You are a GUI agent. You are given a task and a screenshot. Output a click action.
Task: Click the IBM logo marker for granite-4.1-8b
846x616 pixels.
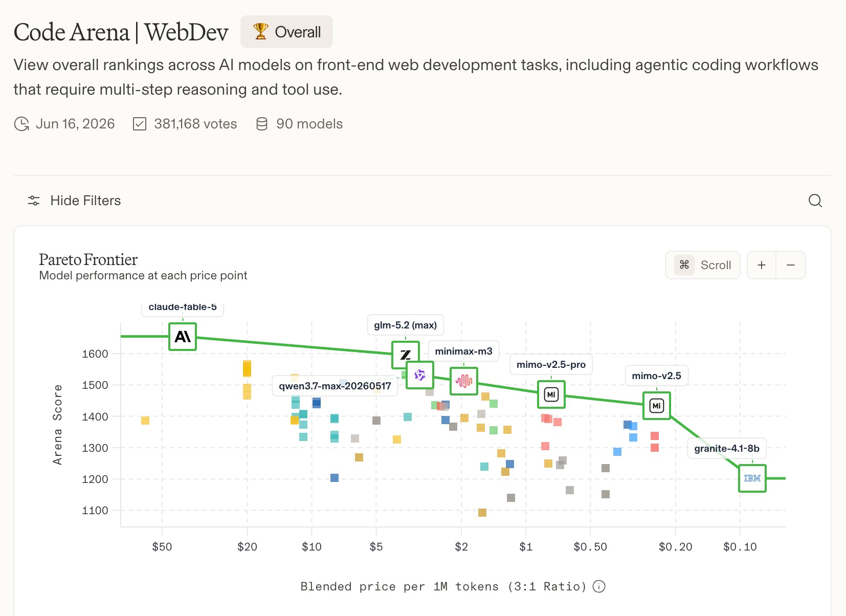pyautogui.click(x=752, y=478)
